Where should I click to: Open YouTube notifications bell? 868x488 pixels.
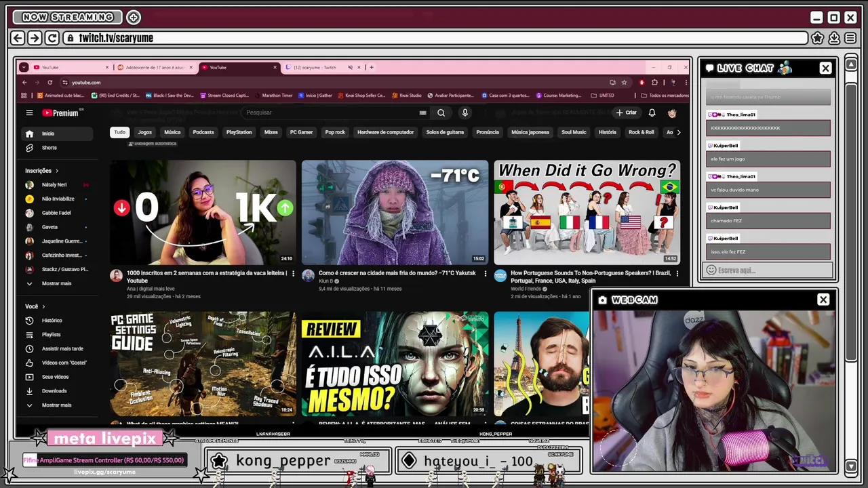coord(652,113)
